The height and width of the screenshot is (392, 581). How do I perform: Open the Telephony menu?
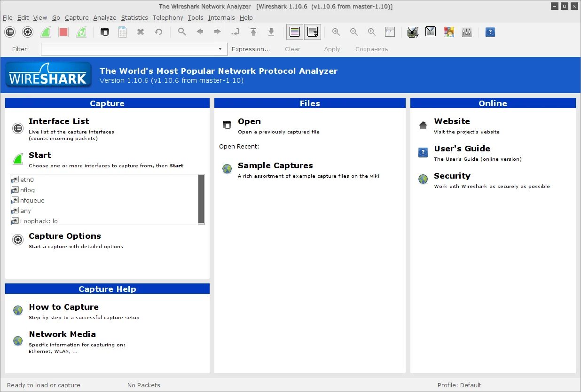[x=168, y=17]
